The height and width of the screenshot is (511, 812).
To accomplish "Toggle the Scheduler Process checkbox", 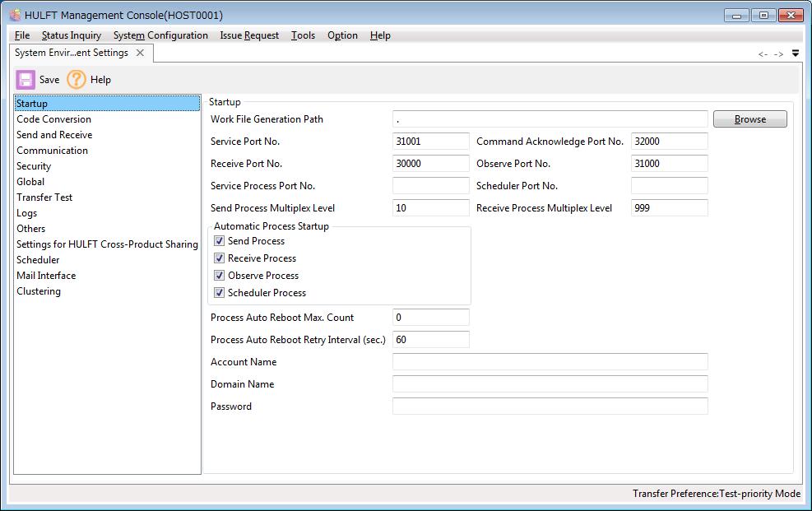I will point(219,292).
